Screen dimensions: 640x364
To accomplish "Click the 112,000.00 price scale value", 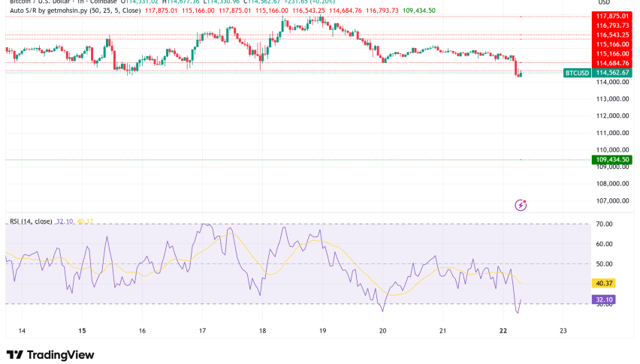I will pyautogui.click(x=612, y=116).
